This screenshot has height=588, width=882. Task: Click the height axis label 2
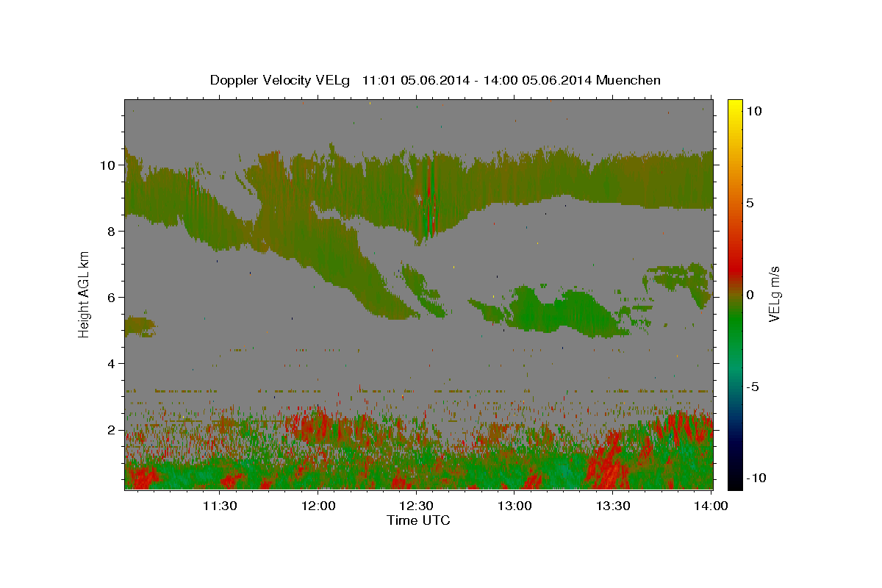click(x=112, y=430)
